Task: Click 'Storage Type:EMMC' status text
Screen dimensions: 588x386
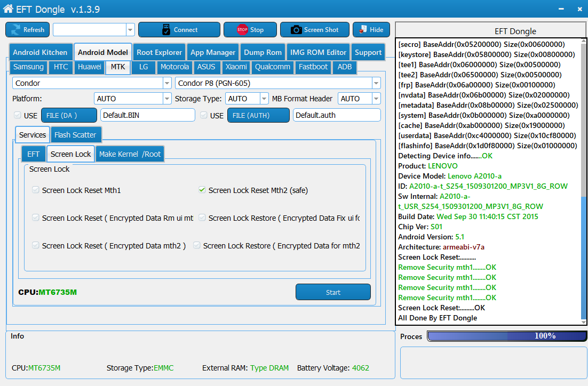Action: 140,368
